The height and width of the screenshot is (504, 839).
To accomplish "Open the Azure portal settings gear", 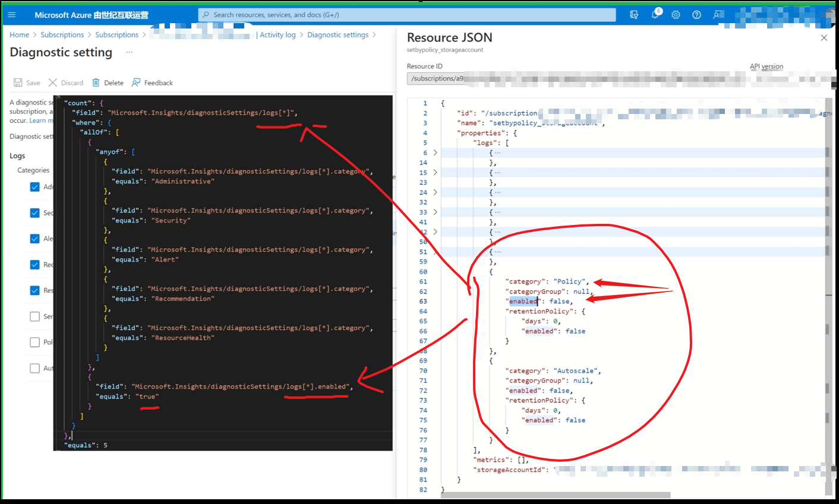I will (x=676, y=14).
